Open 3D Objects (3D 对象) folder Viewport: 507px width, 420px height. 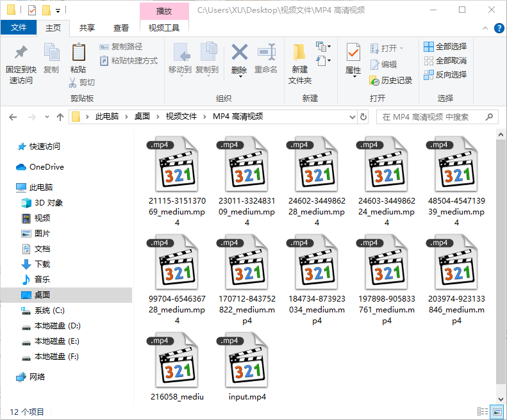point(42,203)
